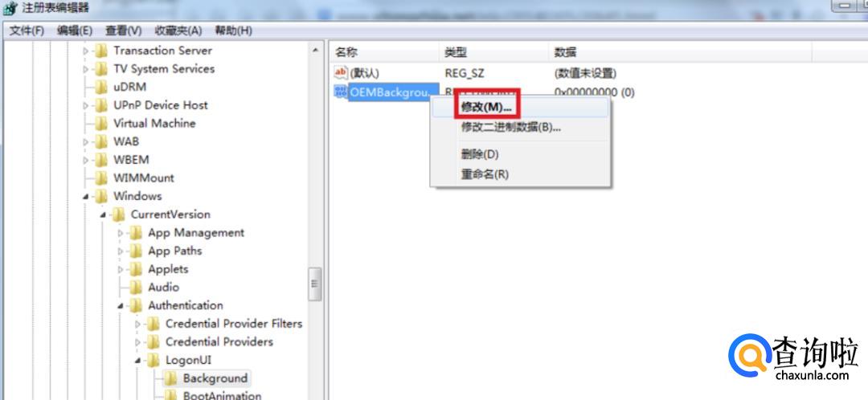Open the 编辑(E) menu
Image resolution: width=868 pixels, height=400 pixels.
click(x=75, y=31)
